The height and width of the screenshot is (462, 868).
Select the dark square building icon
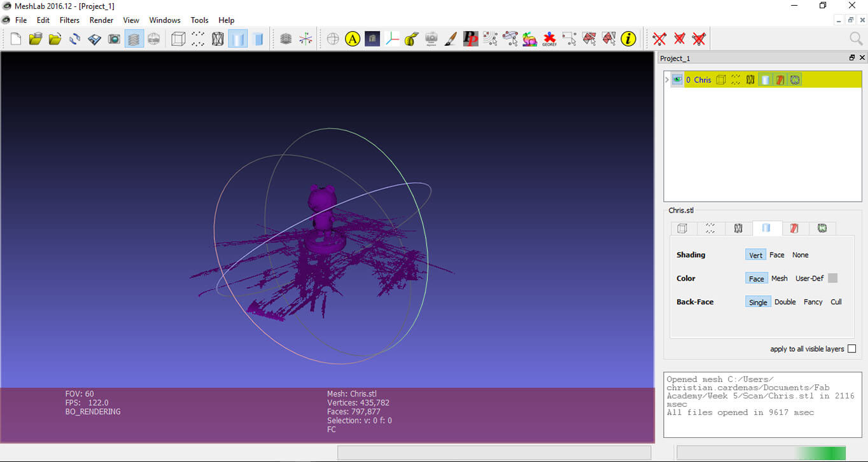[372, 39]
